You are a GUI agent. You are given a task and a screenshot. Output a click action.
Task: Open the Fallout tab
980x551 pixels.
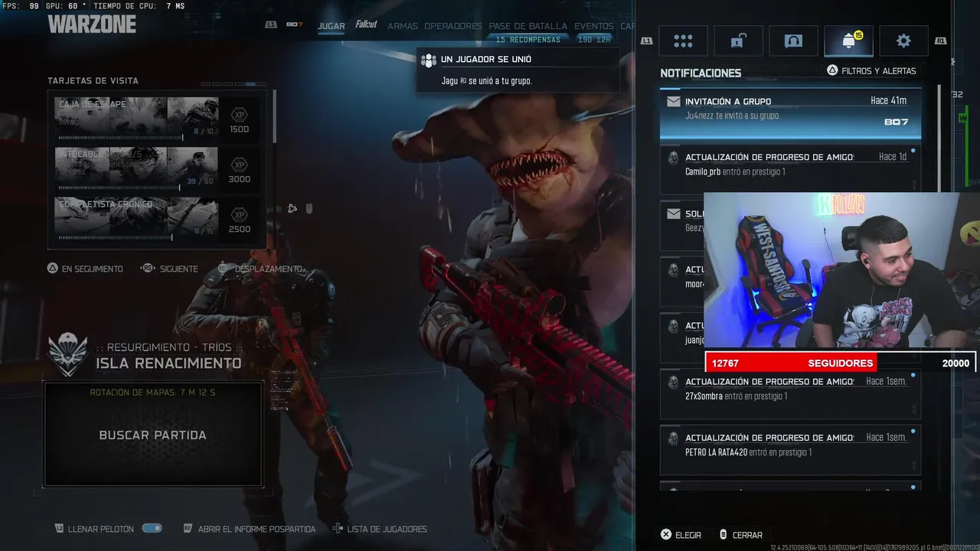coord(366,25)
